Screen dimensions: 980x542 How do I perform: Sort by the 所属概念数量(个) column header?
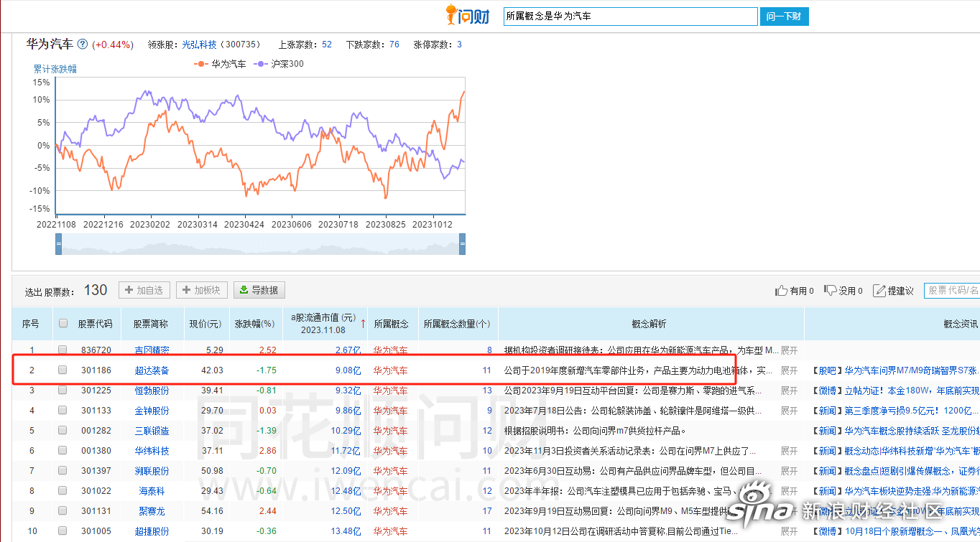(x=456, y=324)
